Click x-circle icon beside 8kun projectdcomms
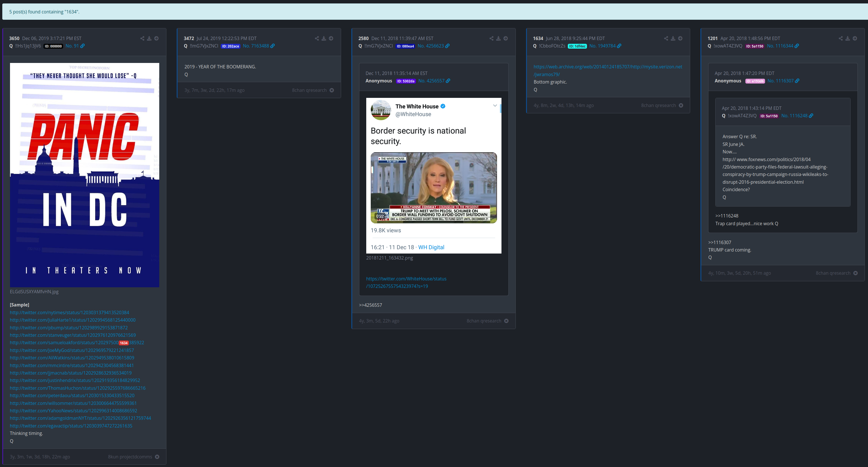Screen dimensions: 868x467 pos(157,457)
